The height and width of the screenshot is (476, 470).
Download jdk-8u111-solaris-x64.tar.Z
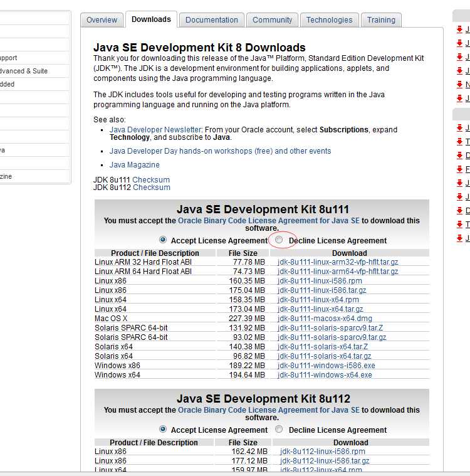coord(323,347)
